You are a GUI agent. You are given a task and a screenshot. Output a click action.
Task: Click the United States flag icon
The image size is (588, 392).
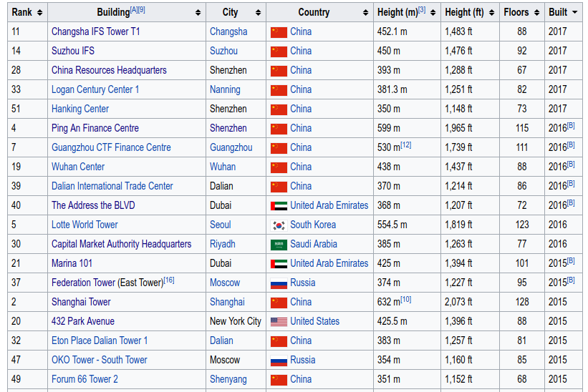click(x=279, y=321)
